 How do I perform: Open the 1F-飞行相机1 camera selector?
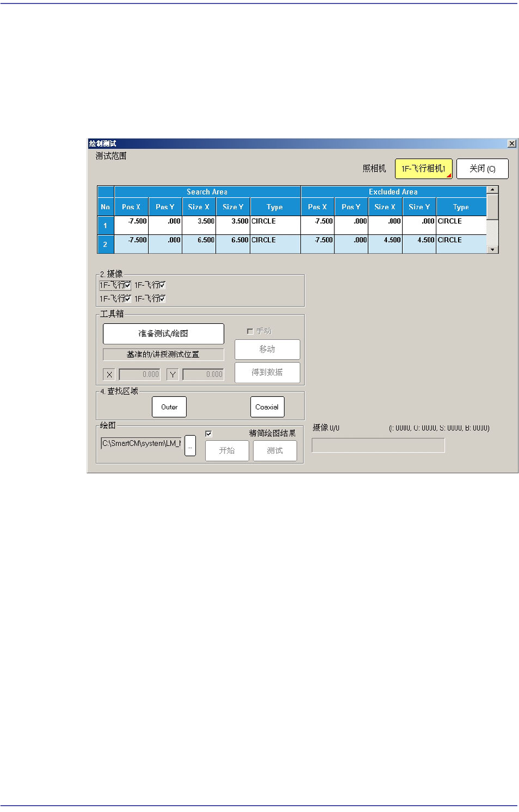point(423,169)
